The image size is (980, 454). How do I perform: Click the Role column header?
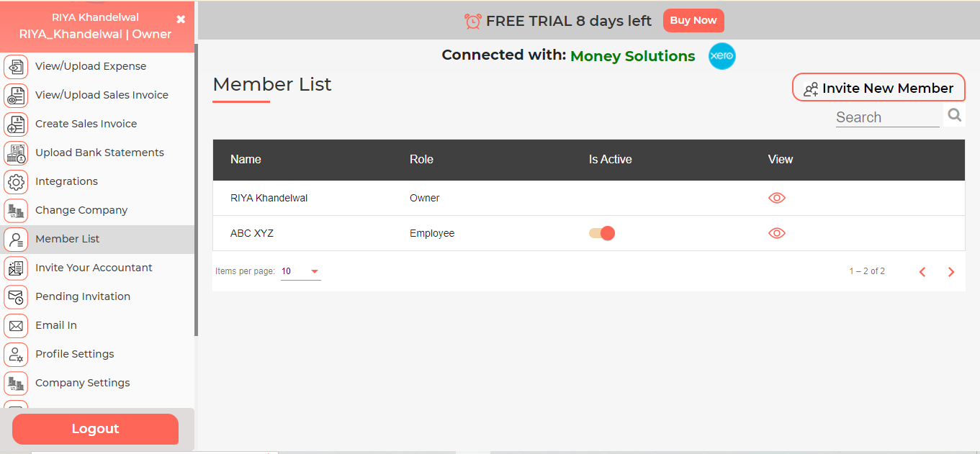click(x=421, y=160)
